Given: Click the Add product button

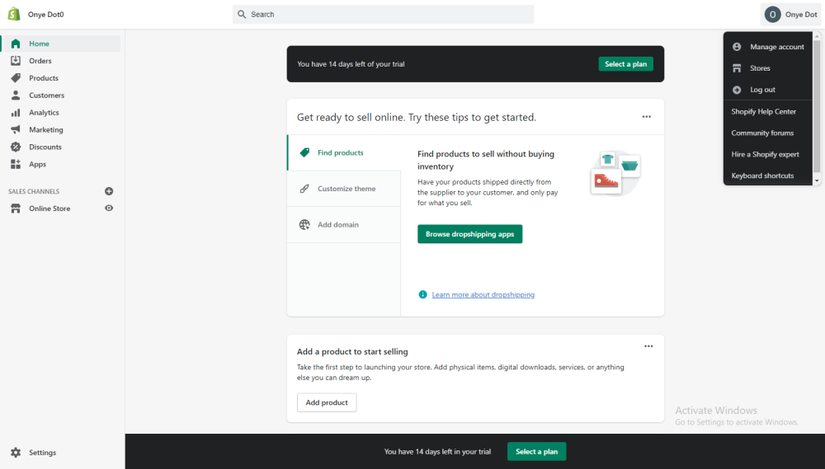Looking at the screenshot, I should [x=327, y=403].
